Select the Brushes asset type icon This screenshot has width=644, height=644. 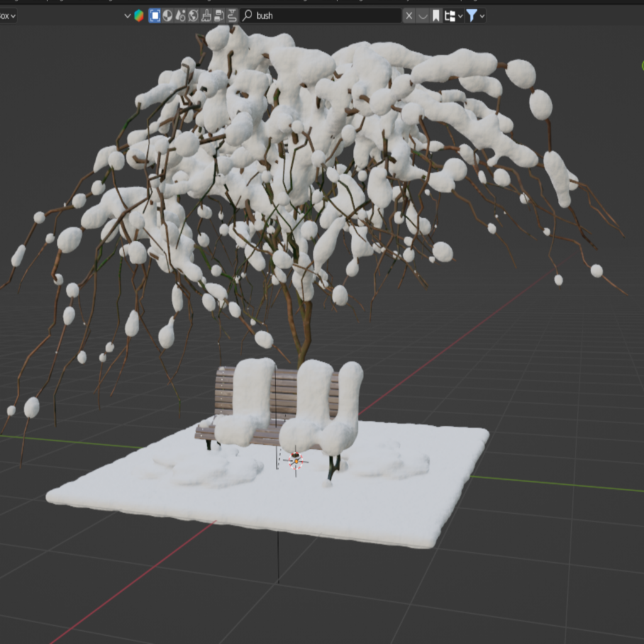[x=206, y=16]
